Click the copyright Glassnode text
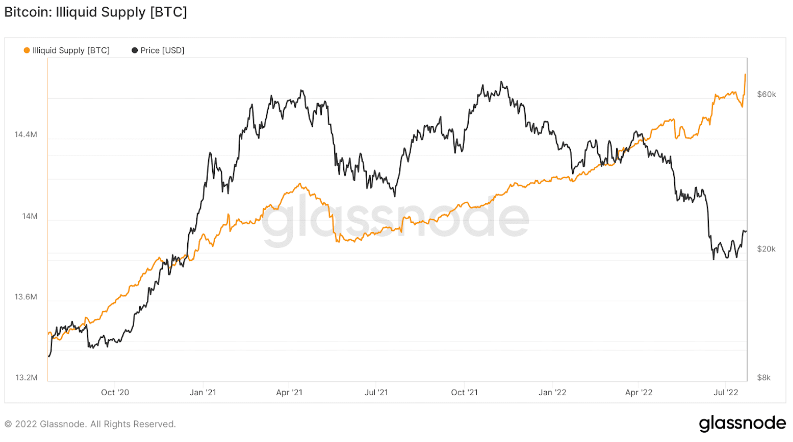Viewport: 793px width, 442px height. point(90,423)
